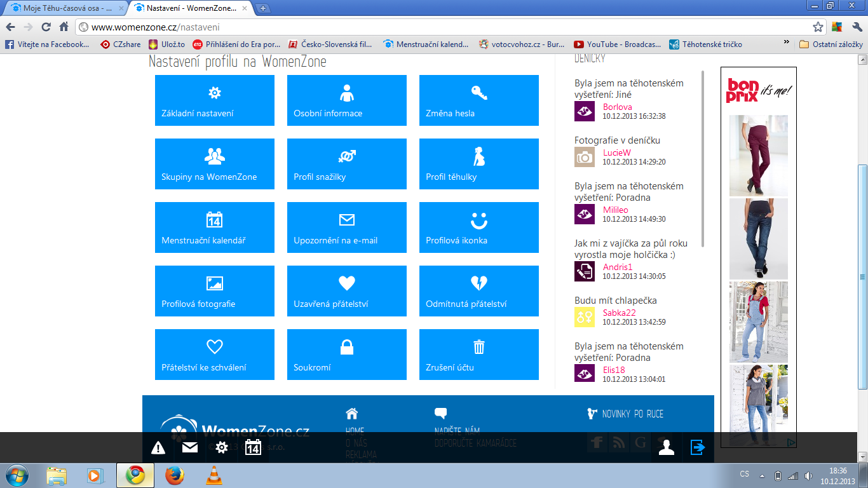Viewport: 868px width, 488px height.
Task: Click the Změna hesla key icon
Action: coord(478,93)
